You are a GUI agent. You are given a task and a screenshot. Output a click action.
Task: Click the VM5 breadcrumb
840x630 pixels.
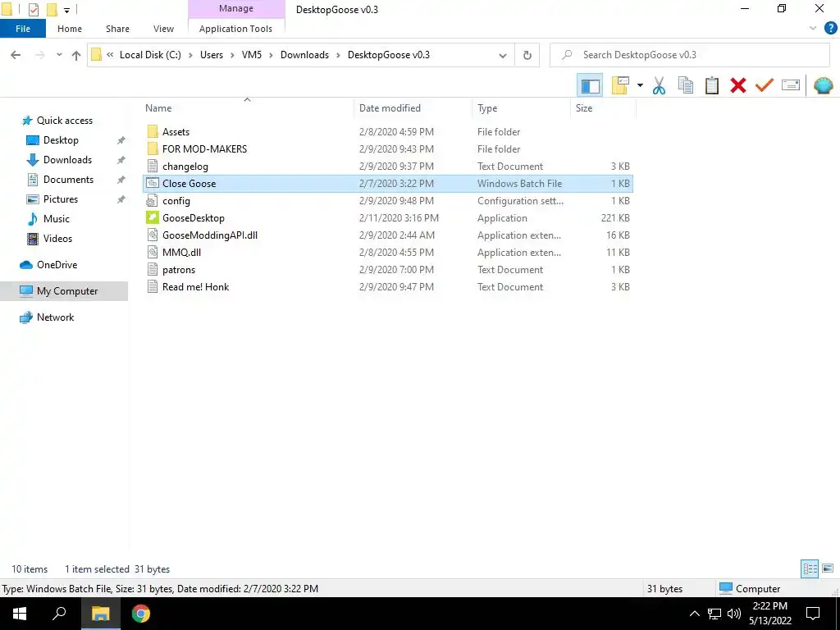coord(252,55)
